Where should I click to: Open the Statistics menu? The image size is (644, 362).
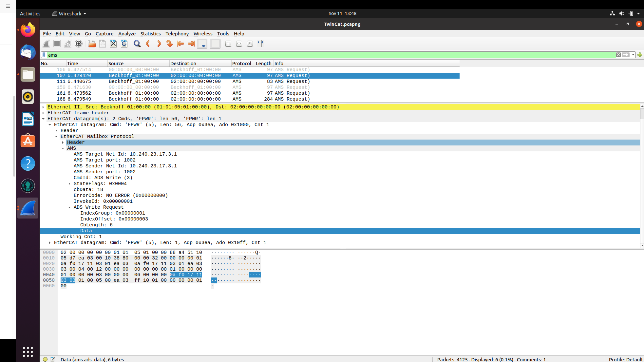(150, 34)
